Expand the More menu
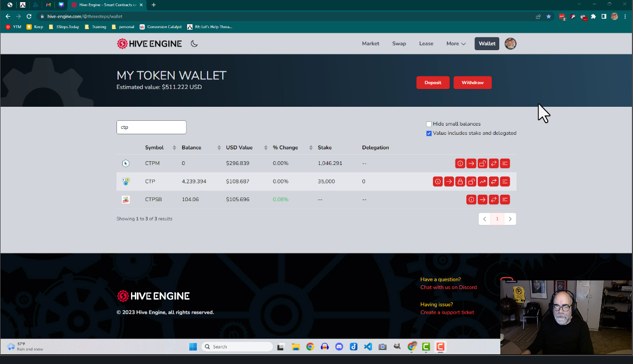The height and width of the screenshot is (364, 633). [x=456, y=44]
